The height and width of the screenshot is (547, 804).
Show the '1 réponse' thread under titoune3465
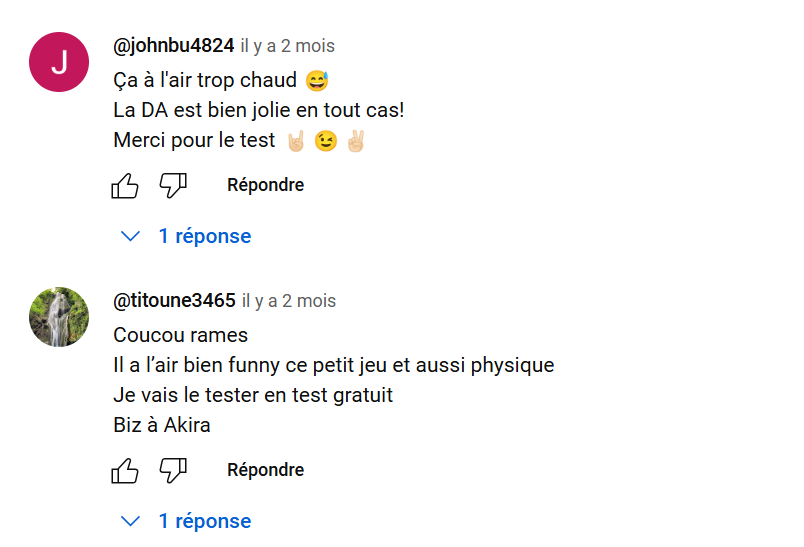point(205,521)
